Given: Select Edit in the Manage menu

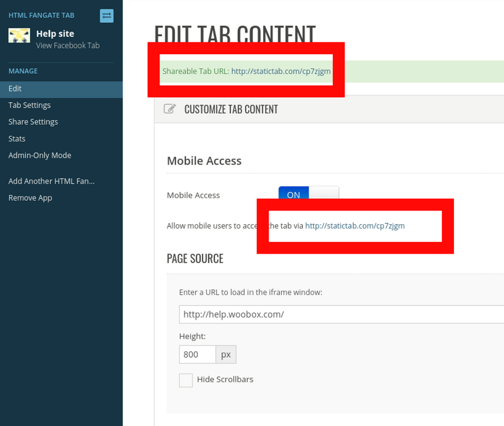Looking at the screenshot, I should (15, 89).
